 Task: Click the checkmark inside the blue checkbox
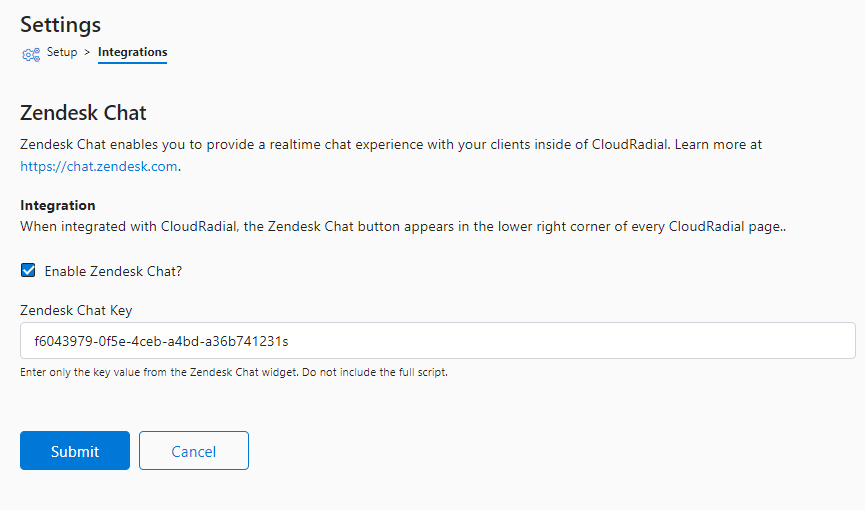[x=28, y=270]
